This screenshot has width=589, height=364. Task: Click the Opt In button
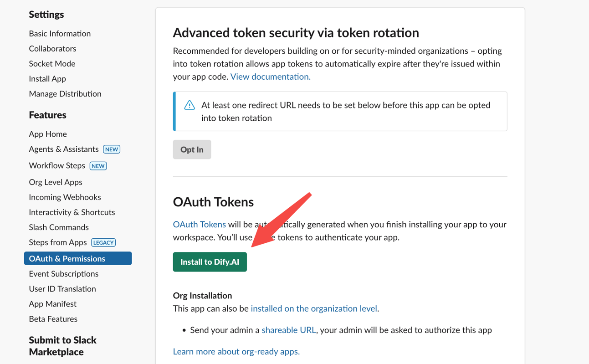192,149
